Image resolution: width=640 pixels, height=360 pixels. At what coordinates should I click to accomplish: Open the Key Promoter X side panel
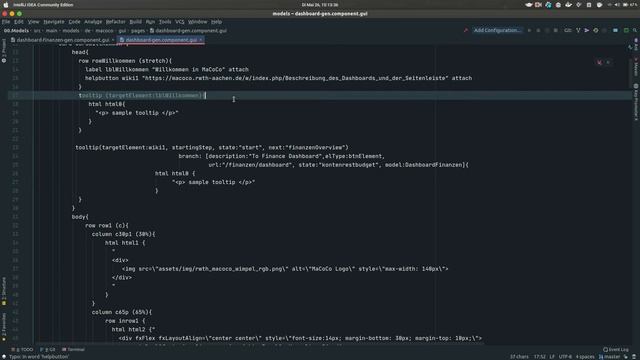pos(636,102)
